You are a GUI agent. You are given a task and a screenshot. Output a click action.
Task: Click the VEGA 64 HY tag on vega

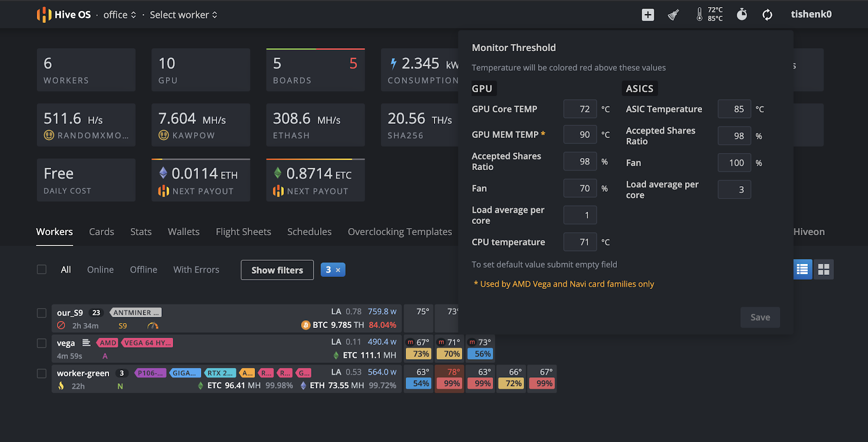147,343
